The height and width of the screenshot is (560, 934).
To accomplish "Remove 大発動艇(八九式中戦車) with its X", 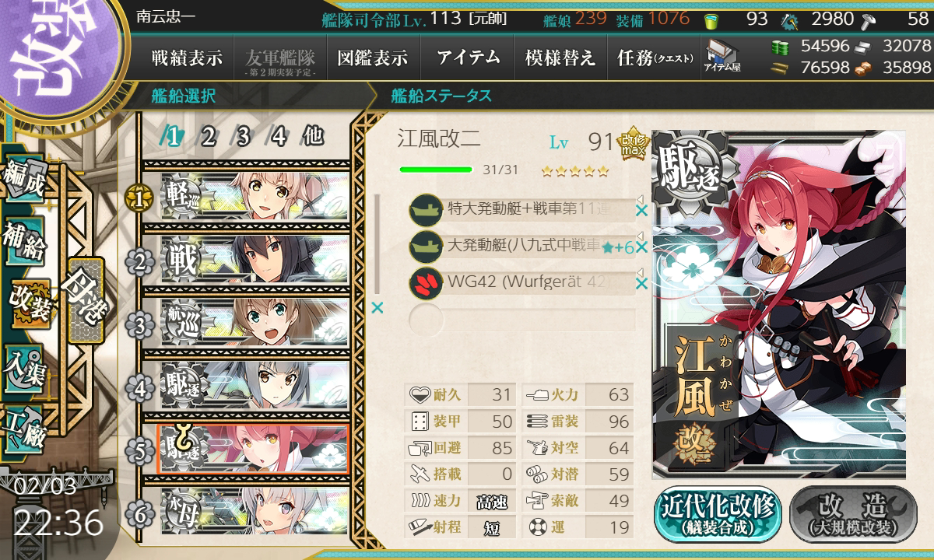I will click(641, 247).
